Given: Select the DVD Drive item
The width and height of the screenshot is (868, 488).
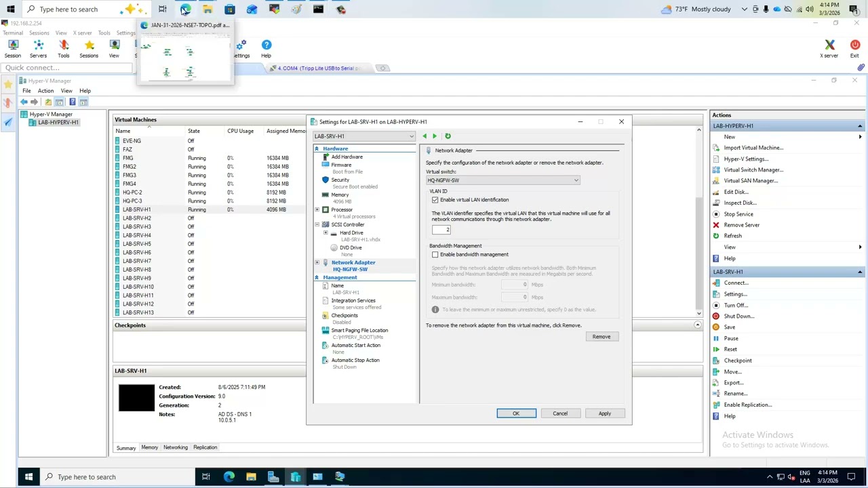Looking at the screenshot, I should pyautogui.click(x=351, y=247).
